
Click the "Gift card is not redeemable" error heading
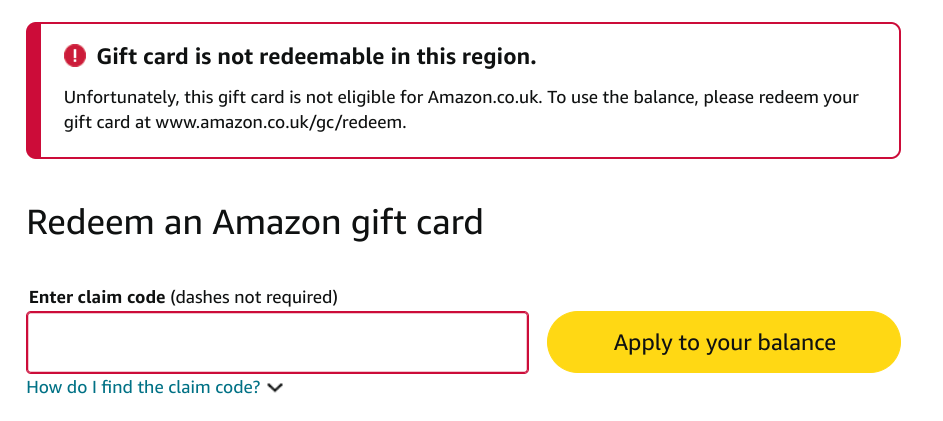(x=316, y=57)
